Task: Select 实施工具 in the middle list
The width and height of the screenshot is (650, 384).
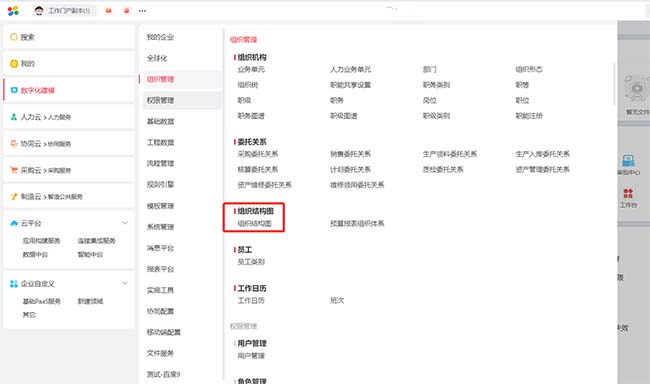Action: click(160, 290)
